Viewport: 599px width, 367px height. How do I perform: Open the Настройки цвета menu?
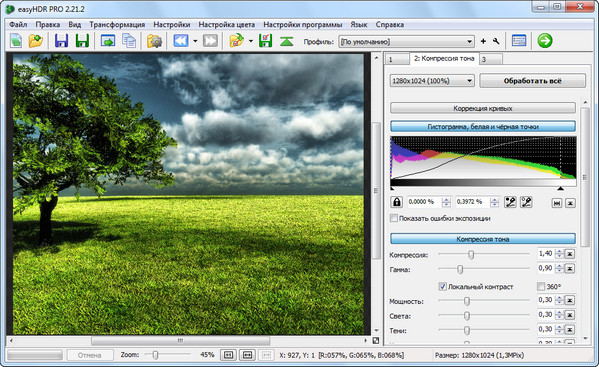point(227,24)
